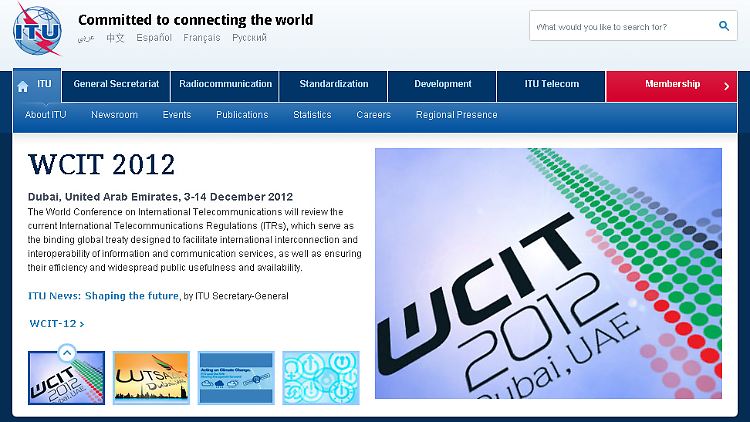Screen dimensions: 750x422
Task: Select the WTSA Dubai carousel thumbnail
Action: pyautogui.click(x=151, y=378)
